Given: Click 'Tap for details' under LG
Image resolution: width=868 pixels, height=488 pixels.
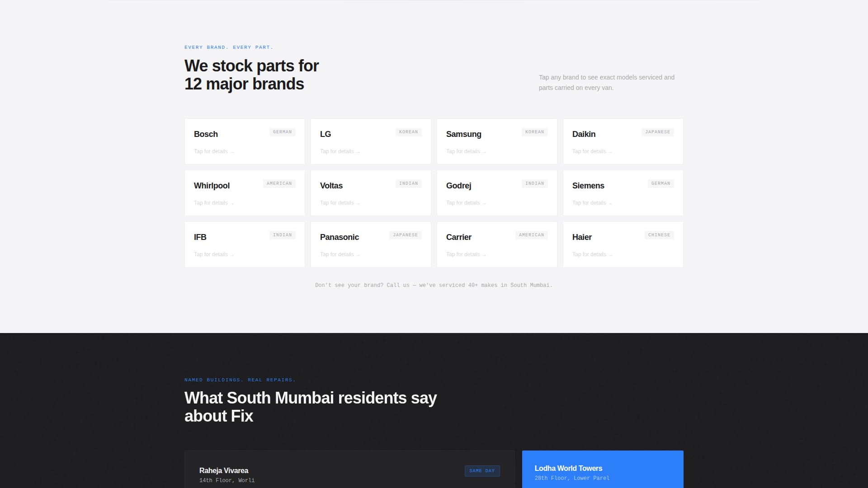Looking at the screenshot, I should pyautogui.click(x=340, y=151).
